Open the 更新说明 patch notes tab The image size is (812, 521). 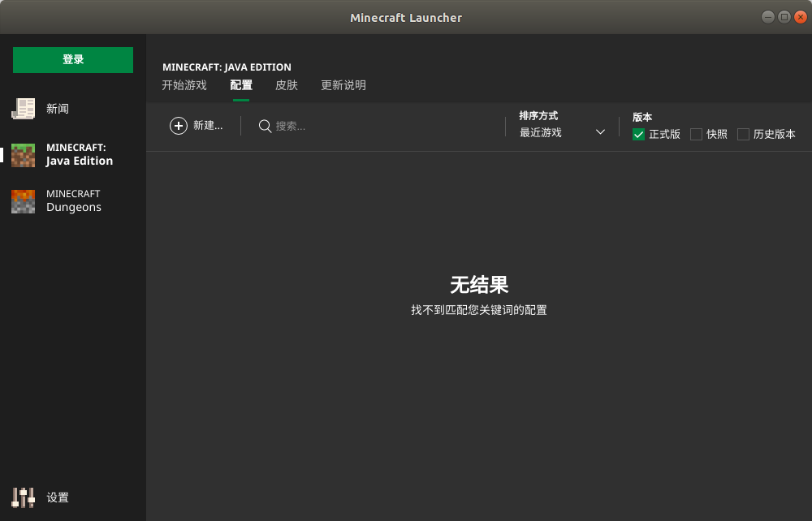(x=343, y=85)
